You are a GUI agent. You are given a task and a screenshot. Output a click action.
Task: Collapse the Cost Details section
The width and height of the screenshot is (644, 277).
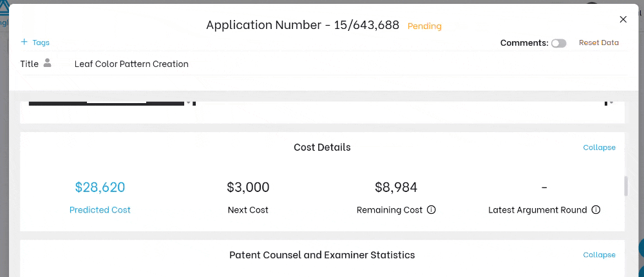[599, 148]
